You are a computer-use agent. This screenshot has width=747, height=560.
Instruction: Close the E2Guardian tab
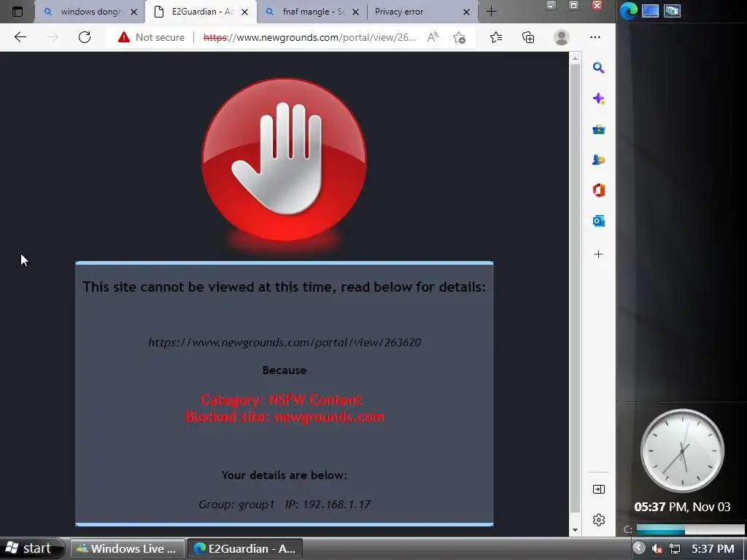pyautogui.click(x=245, y=12)
